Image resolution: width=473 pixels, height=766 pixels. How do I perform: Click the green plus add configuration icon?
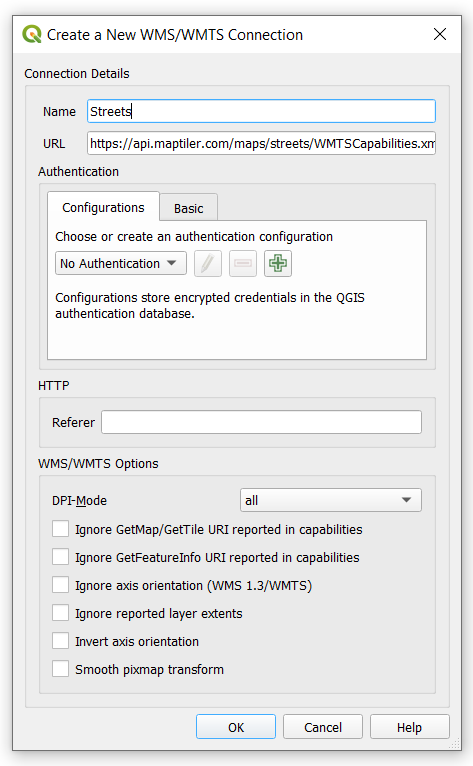[278, 264]
